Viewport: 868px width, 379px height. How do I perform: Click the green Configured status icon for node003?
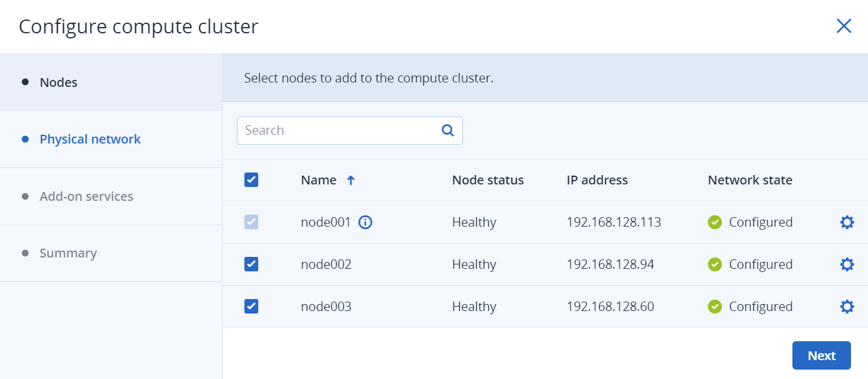pos(714,307)
